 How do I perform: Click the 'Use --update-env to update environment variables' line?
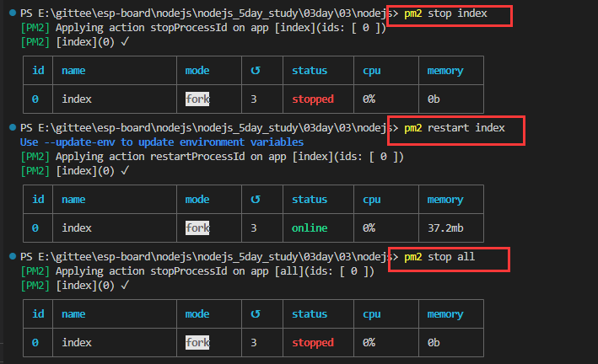point(162,142)
